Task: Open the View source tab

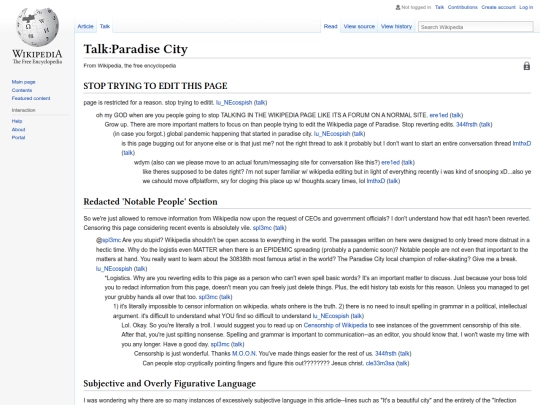Action: pyautogui.click(x=359, y=26)
